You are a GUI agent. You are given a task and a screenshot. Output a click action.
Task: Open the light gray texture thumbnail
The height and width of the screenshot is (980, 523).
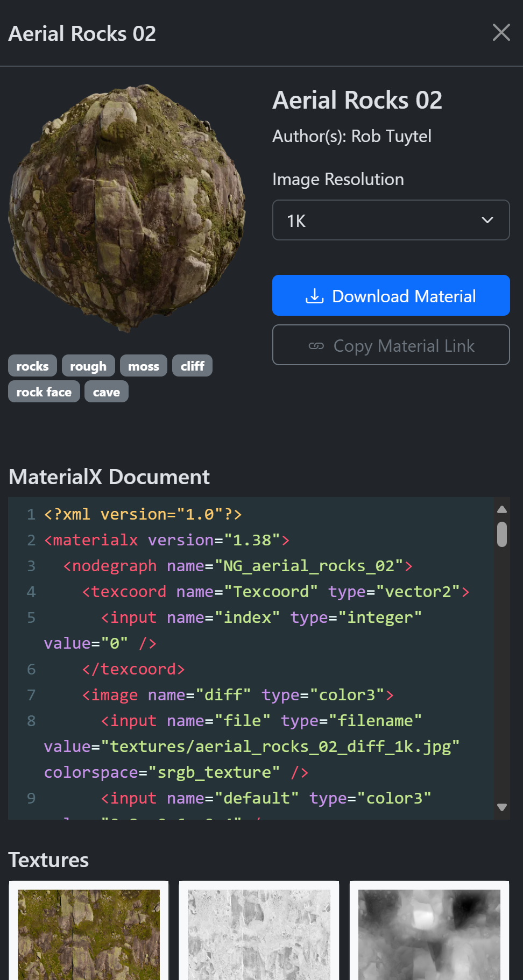(259, 933)
